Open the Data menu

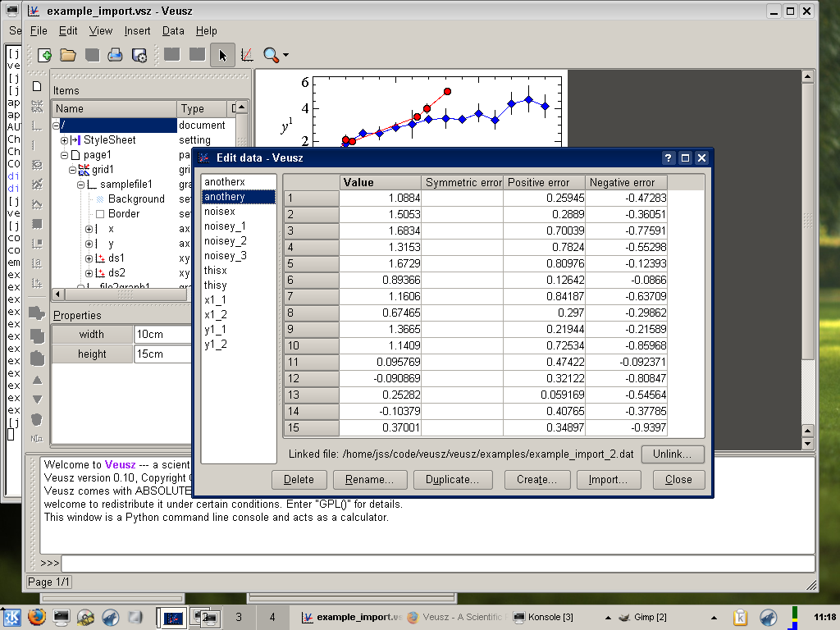(x=173, y=31)
